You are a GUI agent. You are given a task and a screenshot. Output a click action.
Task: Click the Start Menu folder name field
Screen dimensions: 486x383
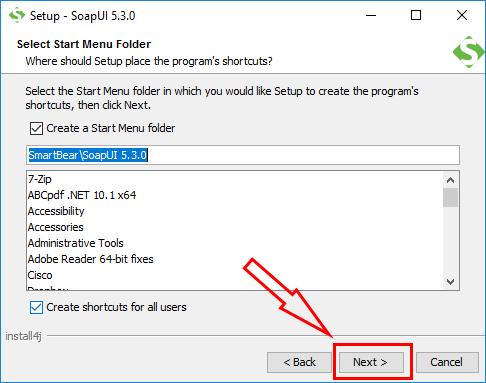tap(243, 155)
